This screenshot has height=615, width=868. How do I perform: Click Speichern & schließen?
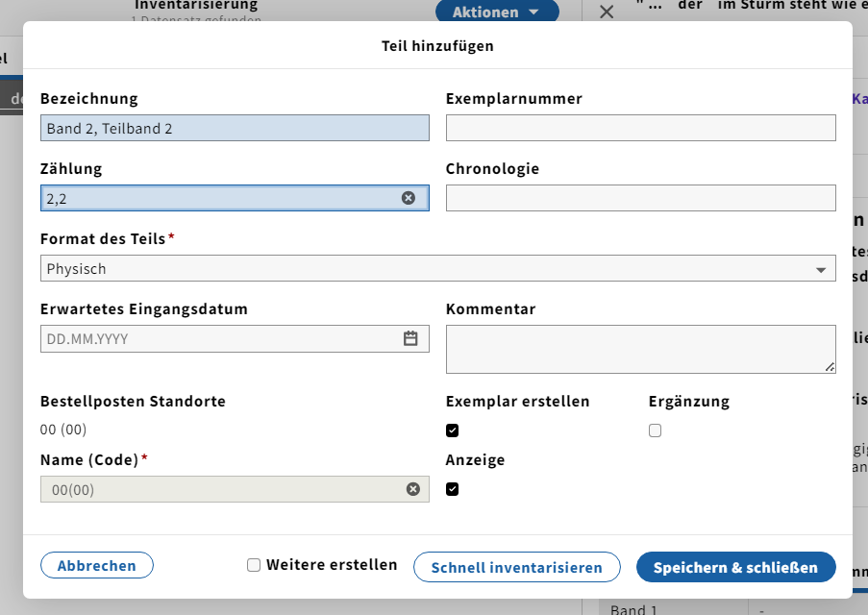pos(735,567)
